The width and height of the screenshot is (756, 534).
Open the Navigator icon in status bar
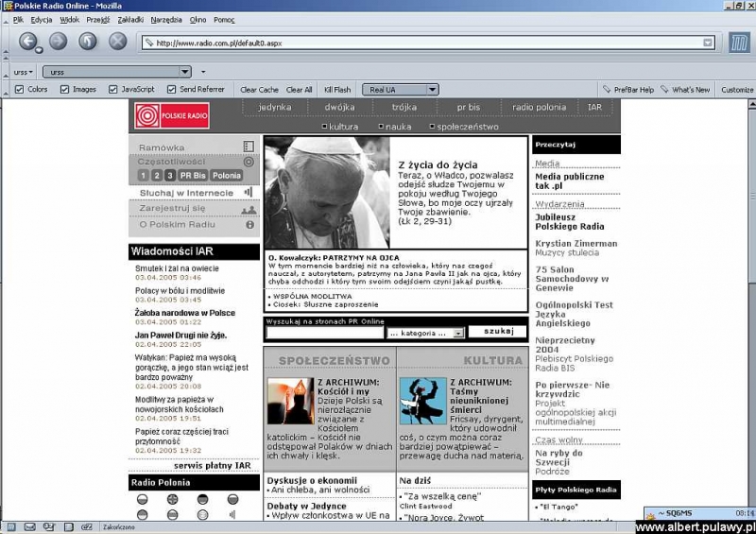point(10,526)
